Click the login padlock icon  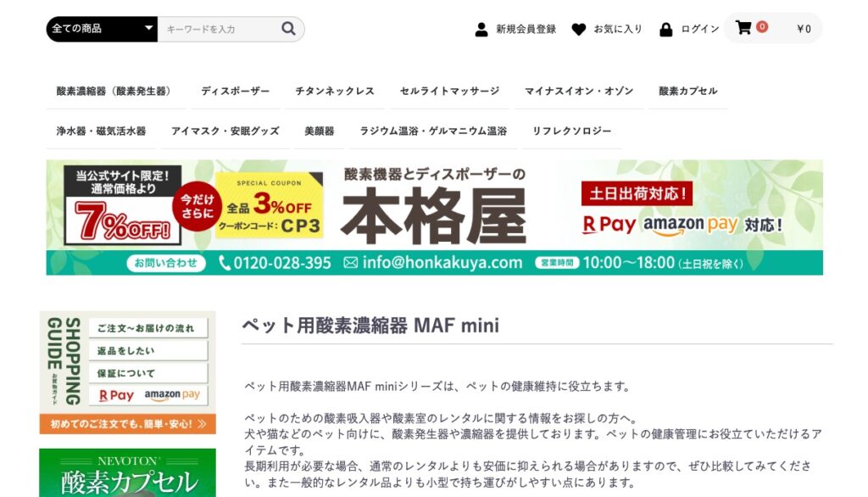666,29
